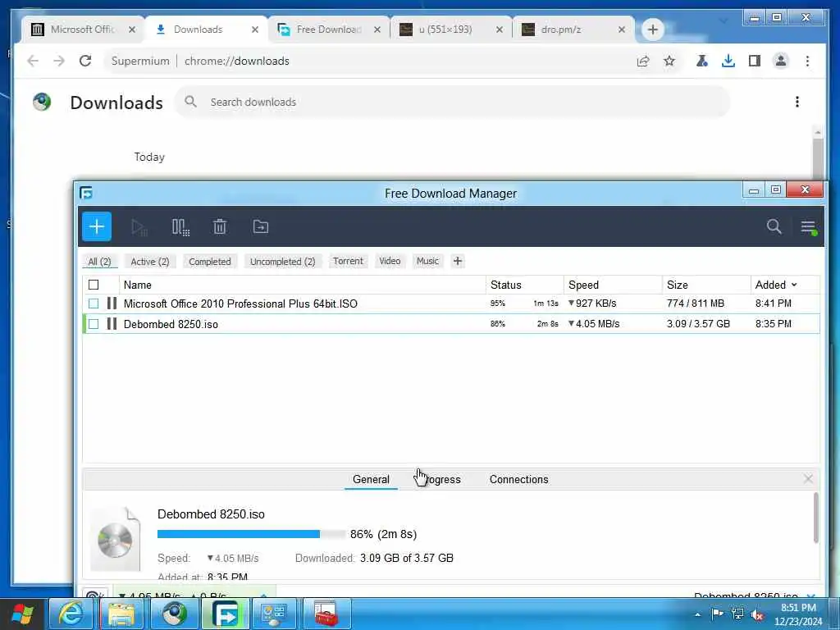Tick the select-all checkbox in header
The image size is (840, 630).
[x=94, y=285]
